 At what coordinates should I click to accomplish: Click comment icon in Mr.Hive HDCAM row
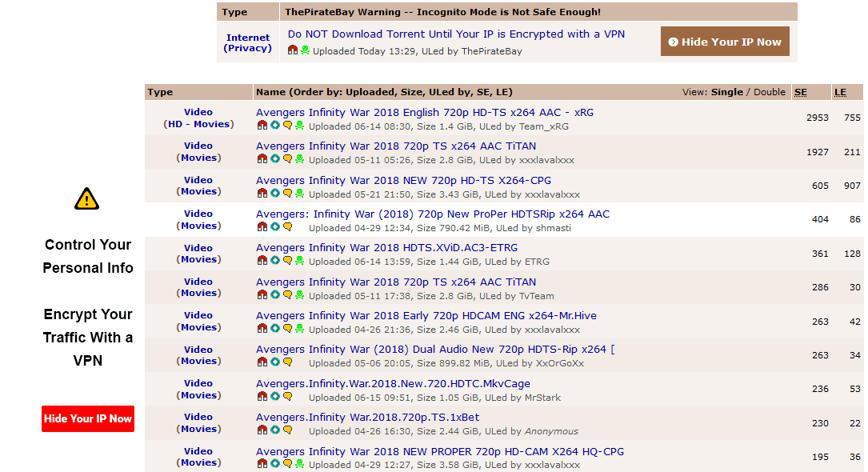point(287,329)
